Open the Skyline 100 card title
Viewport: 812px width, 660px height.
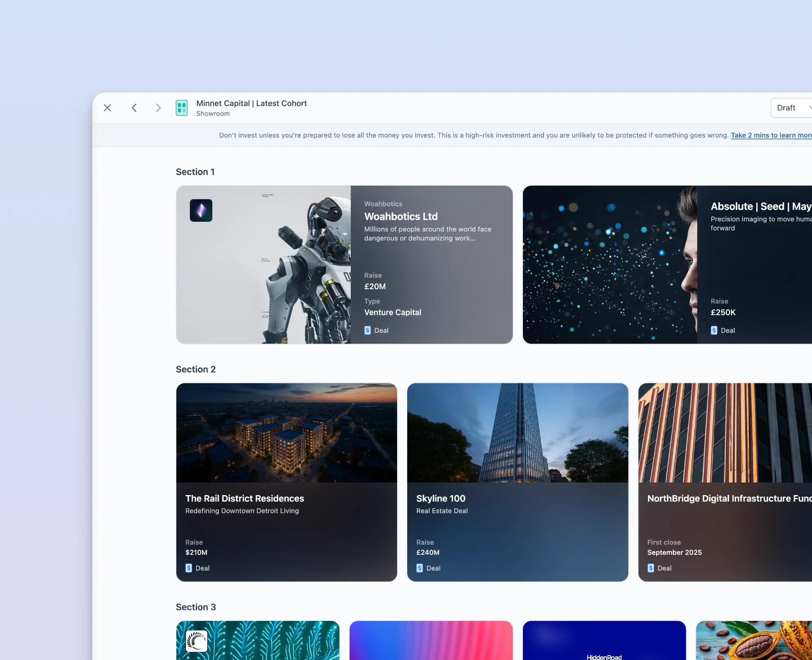click(441, 498)
